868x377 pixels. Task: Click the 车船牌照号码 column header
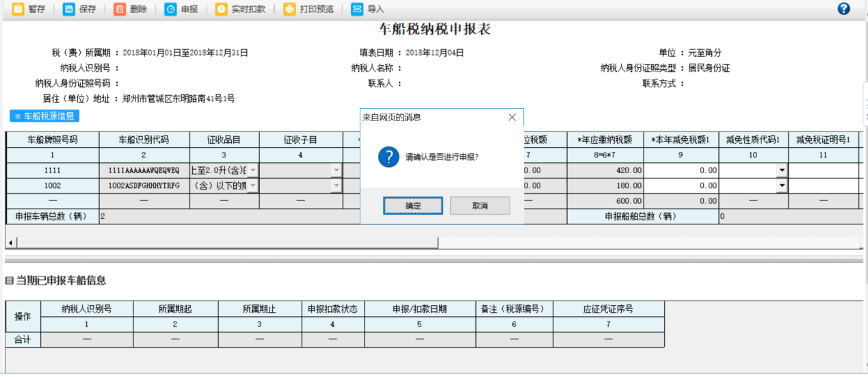(52, 140)
